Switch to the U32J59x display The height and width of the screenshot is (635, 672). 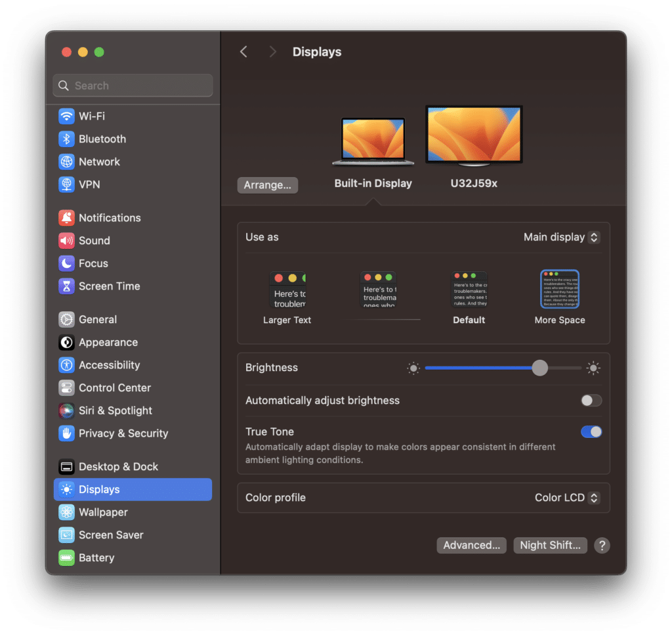474,134
